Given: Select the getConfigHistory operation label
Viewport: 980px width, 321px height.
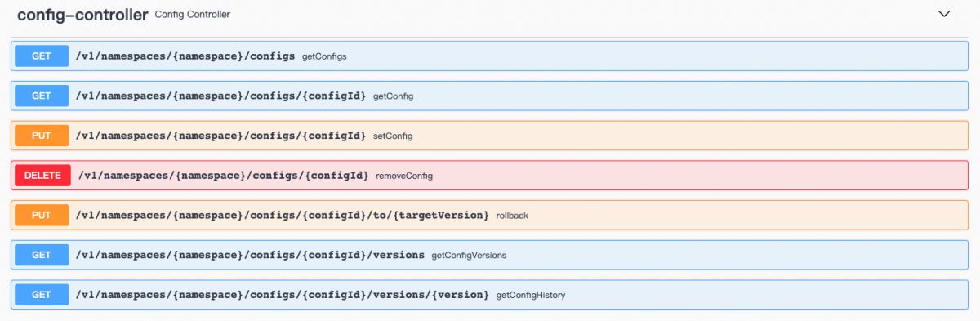Looking at the screenshot, I should click(531, 295).
